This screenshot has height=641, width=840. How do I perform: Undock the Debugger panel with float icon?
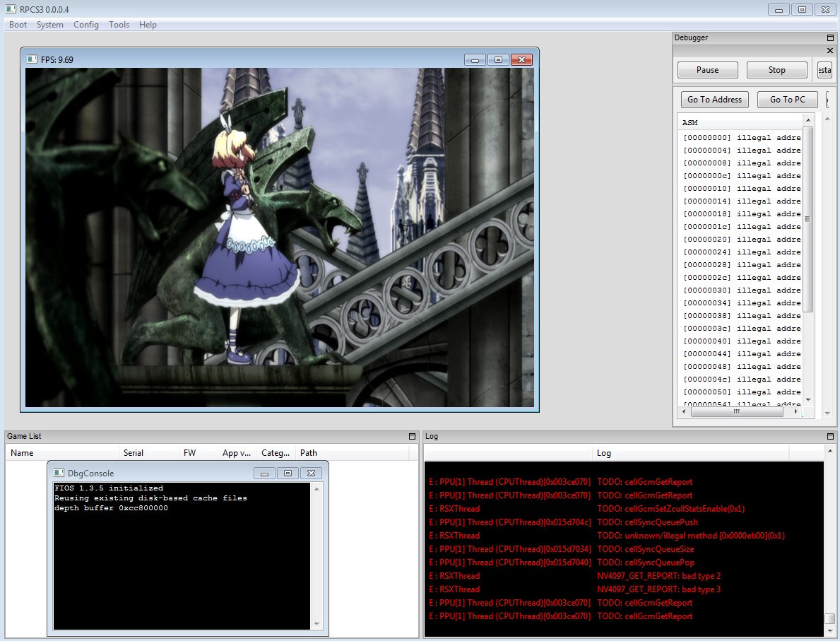(830, 37)
